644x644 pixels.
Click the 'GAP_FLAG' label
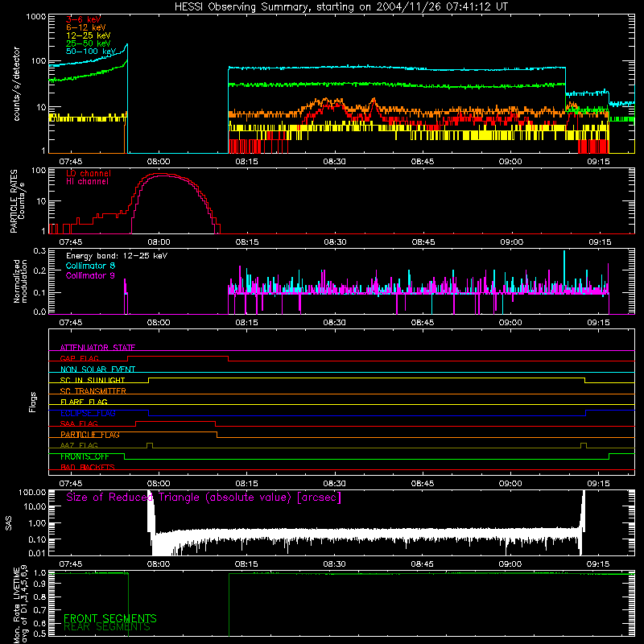pos(79,358)
